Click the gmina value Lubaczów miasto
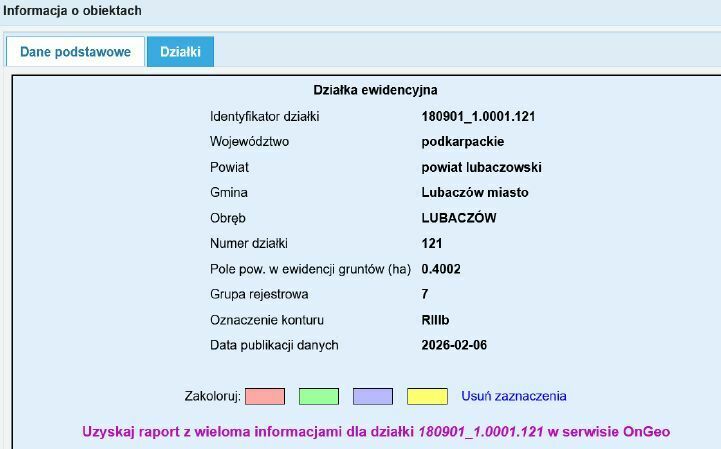Viewport: 721px width, 449px height. click(x=475, y=192)
